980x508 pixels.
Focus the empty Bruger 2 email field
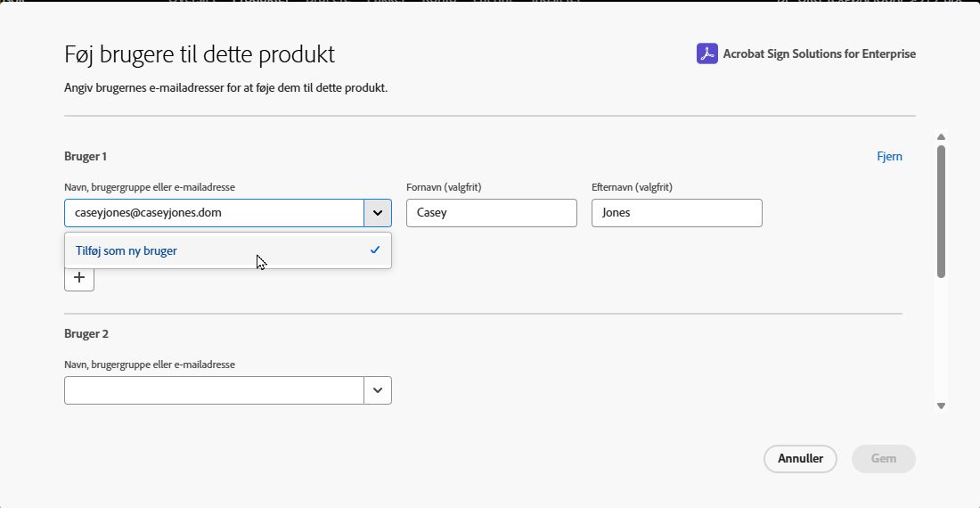(214, 390)
